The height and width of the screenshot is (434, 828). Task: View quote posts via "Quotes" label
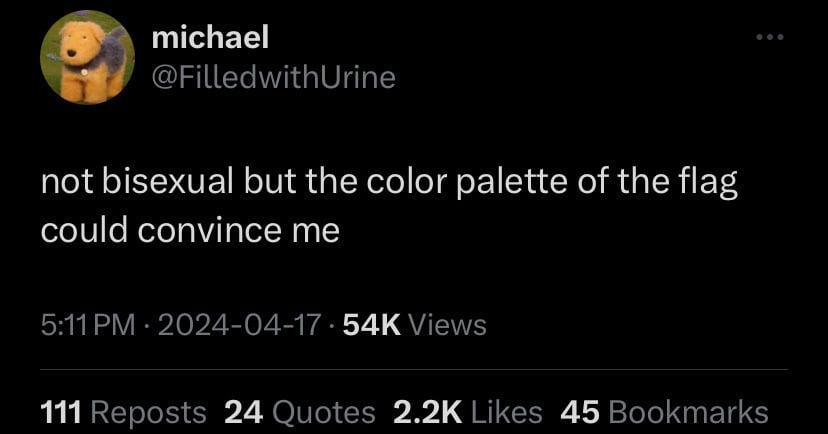tap(323, 412)
